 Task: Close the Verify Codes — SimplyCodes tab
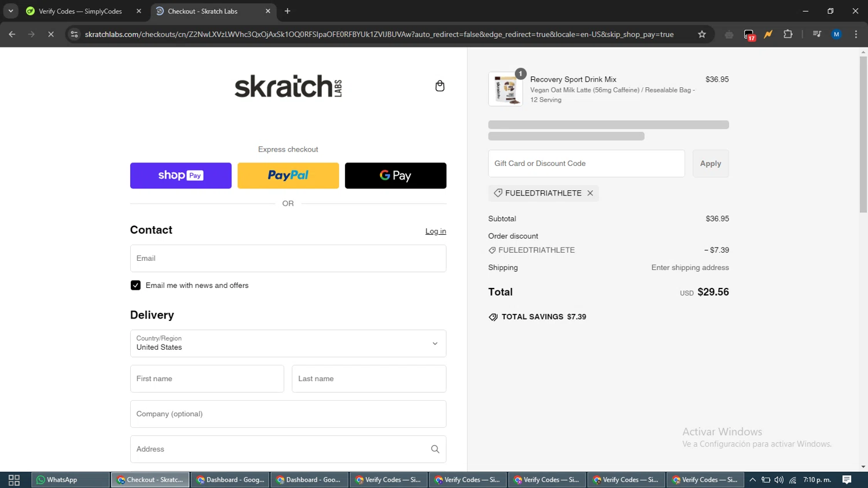139,11
